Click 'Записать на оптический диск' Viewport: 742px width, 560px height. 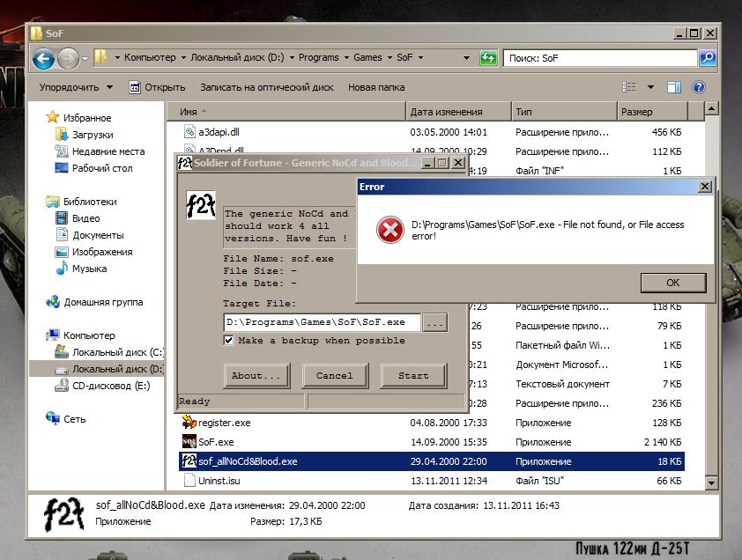click(266, 87)
